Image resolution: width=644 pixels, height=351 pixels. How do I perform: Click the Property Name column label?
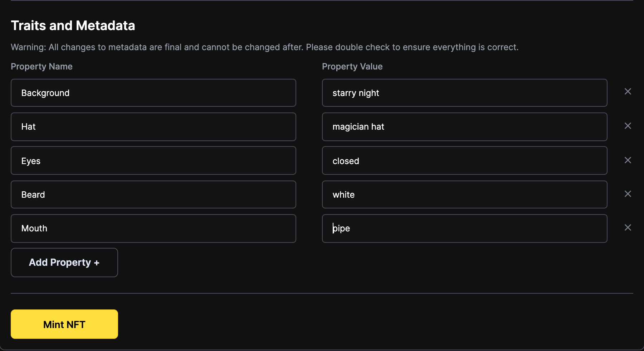pyautogui.click(x=42, y=67)
